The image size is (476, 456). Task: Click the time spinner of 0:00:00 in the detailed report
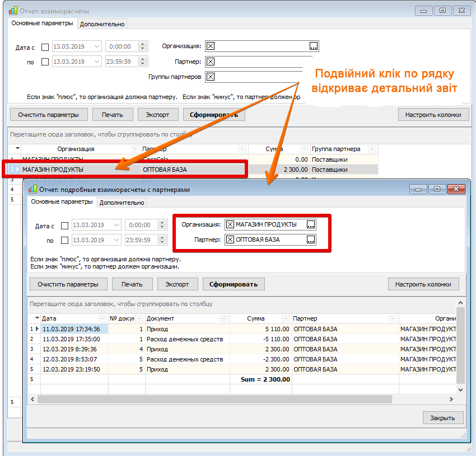(162, 225)
